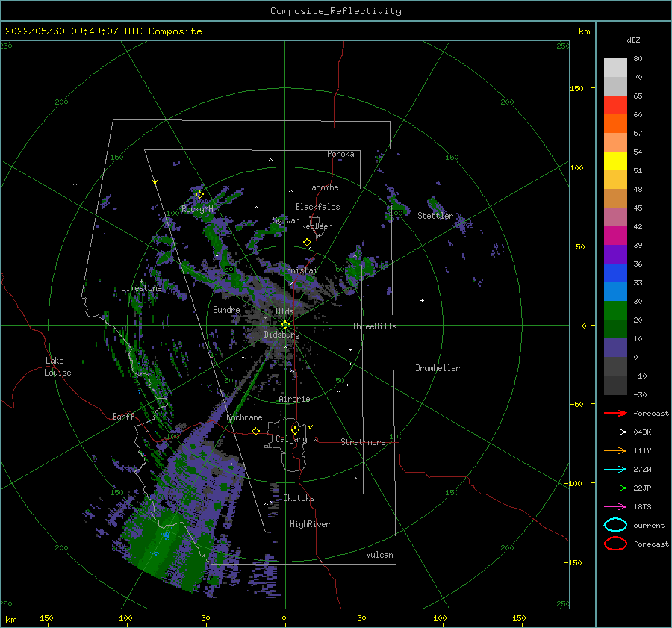
Task: Click the cyan current ellipse icon
Action: 615,525
